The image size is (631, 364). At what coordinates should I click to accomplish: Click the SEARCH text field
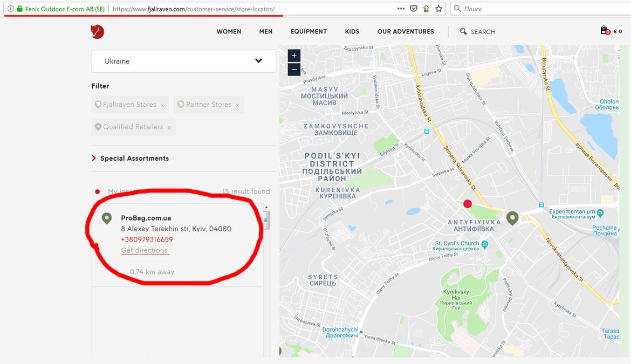tap(483, 32)
